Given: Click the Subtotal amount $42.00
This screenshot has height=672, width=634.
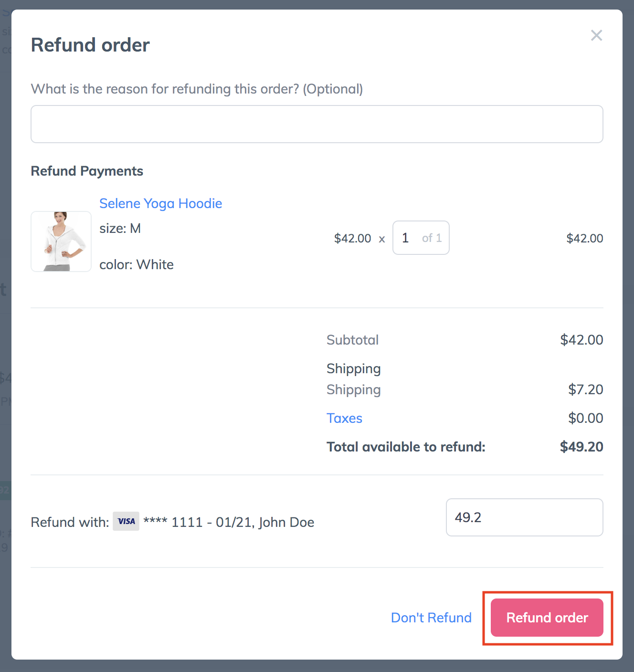Looking at the screenshot, I should tap(581, 340).
